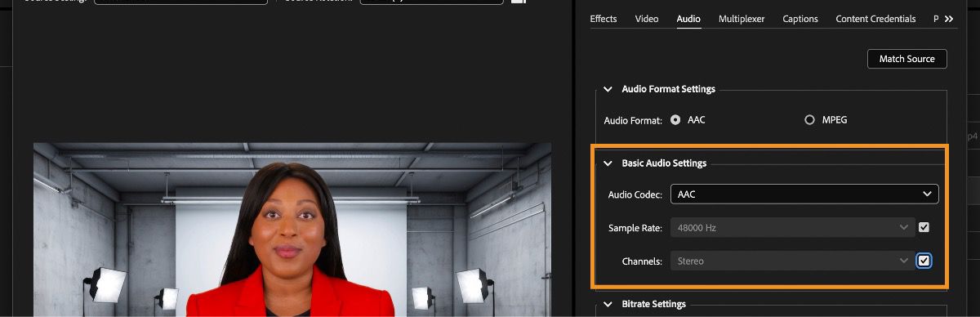Show more tabs with double chevron

(948, 19)
